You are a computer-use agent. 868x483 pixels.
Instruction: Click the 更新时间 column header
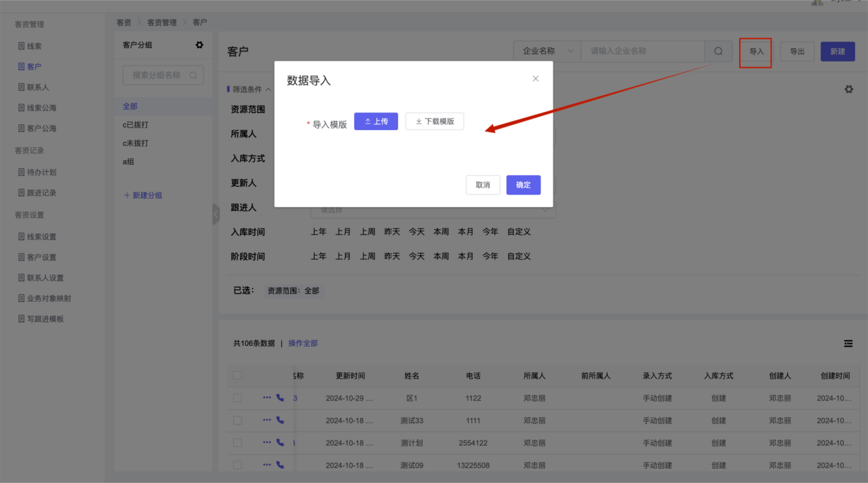click(x=351, y=376)
